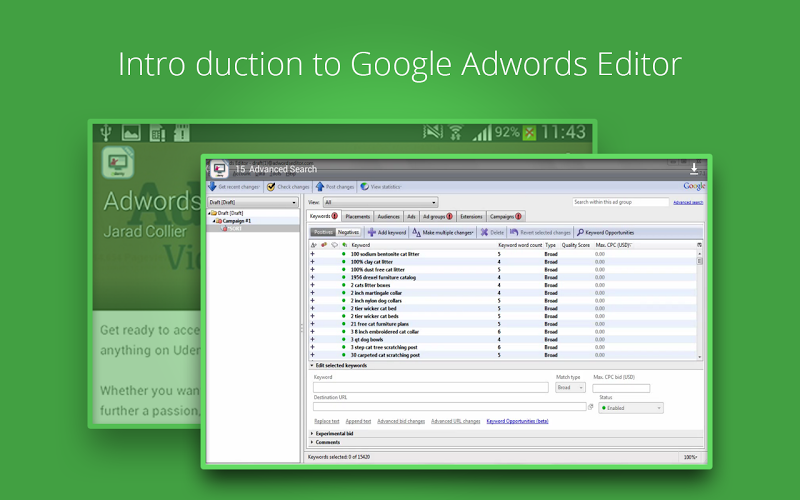Click the download arrow icon in header
This screenshot has height=500, width=800.
[x=695, y=168]
